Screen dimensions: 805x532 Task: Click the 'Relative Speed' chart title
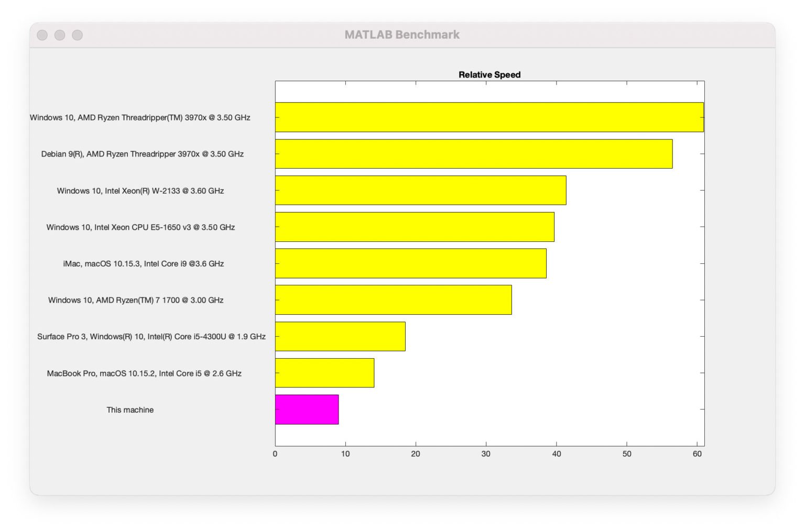[x=489, y=74]
